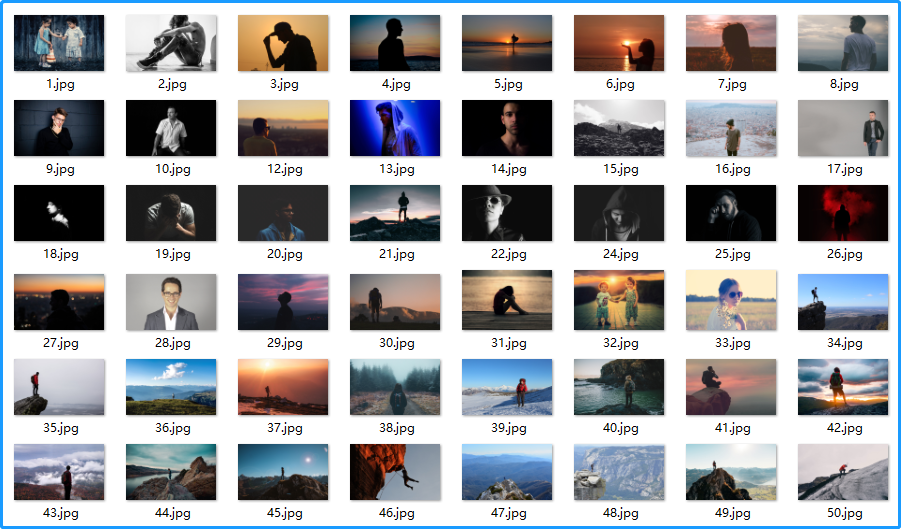Viewport: 902px width, 530px height.
Task: Select the 50.jpg climber on gray slope thumbnail
Action: pos(843,472)
